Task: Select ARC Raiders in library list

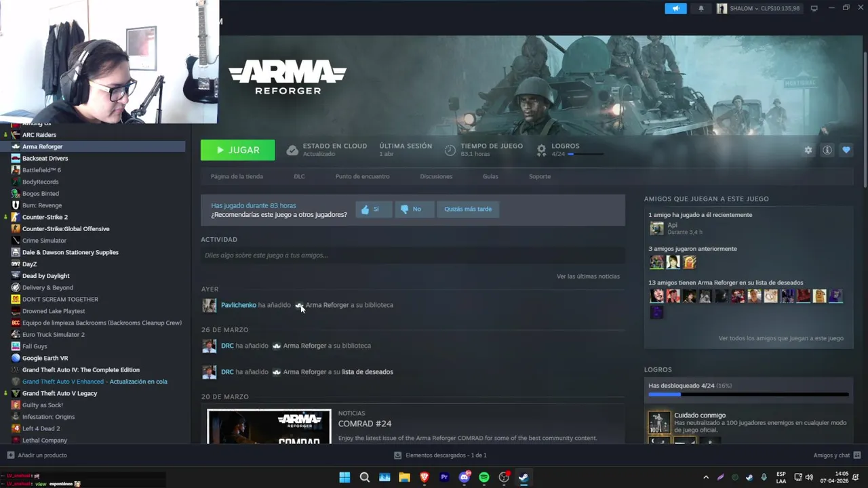Action: (x=39, y=135)
